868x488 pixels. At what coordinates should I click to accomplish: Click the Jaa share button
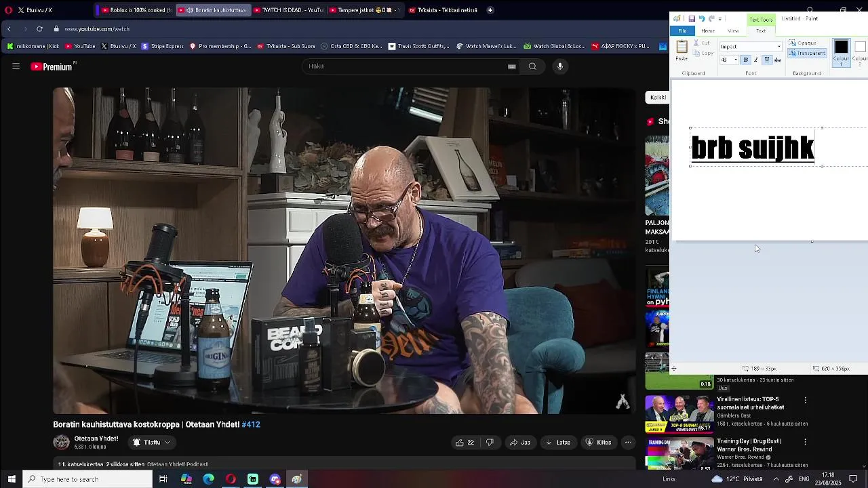[x=520, y=443]
